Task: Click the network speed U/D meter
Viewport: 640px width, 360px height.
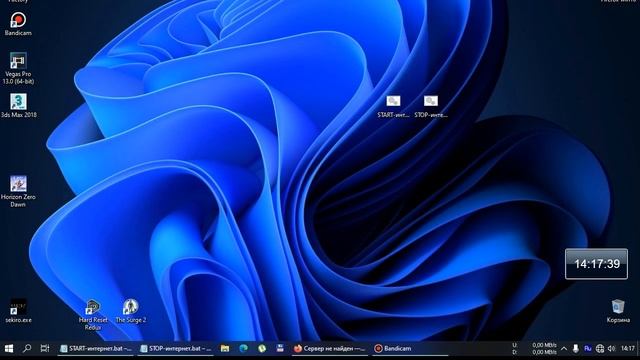Action: pyautogui.click(x=534, y=348)
